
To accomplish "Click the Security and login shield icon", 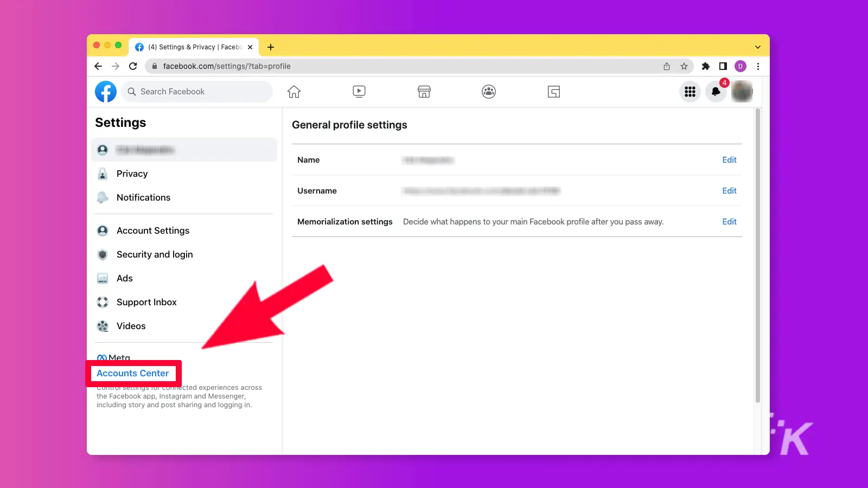I will [103, 254].
